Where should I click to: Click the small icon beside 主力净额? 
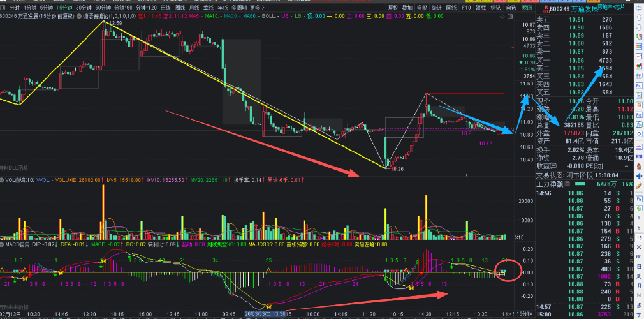point(568,184)
